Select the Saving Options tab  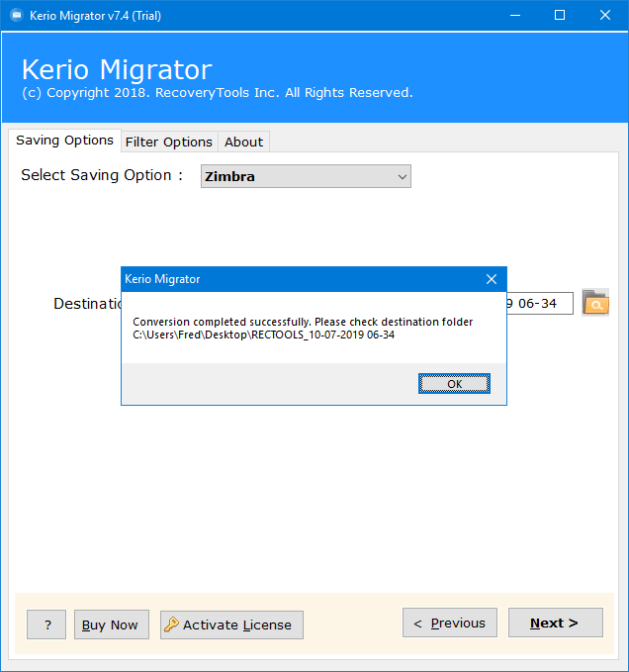coord(64,141)
